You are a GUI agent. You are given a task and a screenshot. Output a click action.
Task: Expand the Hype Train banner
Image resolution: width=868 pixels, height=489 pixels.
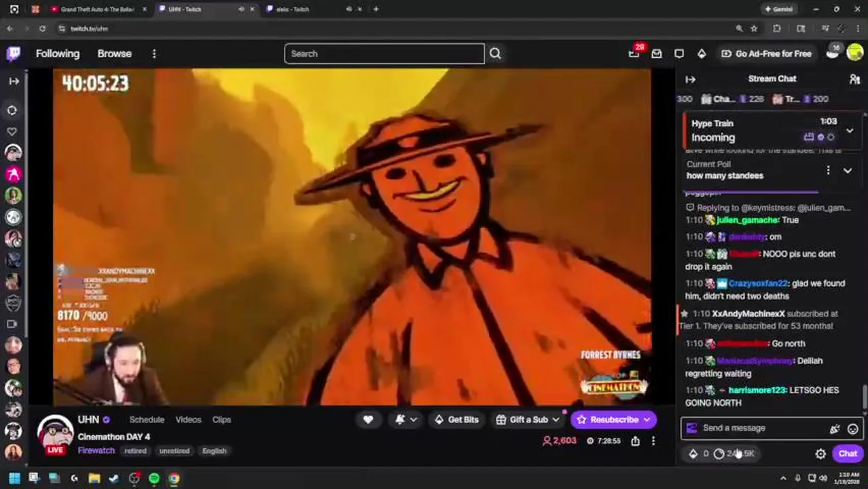[x=850, y=130]
